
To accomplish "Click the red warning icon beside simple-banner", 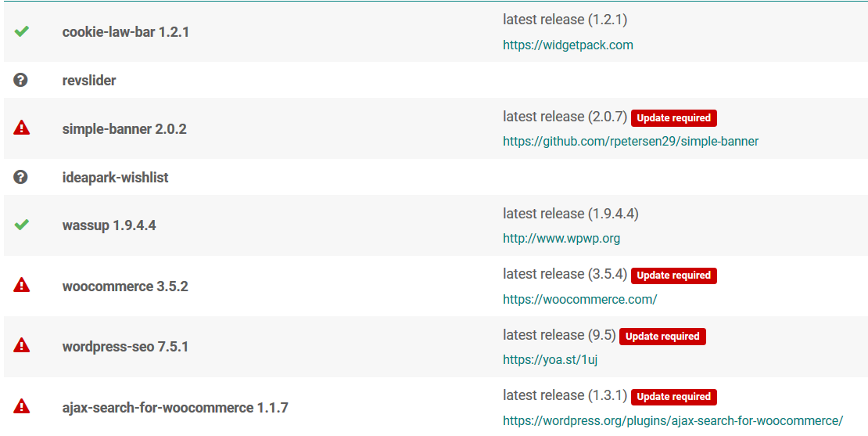I will 22,128.
